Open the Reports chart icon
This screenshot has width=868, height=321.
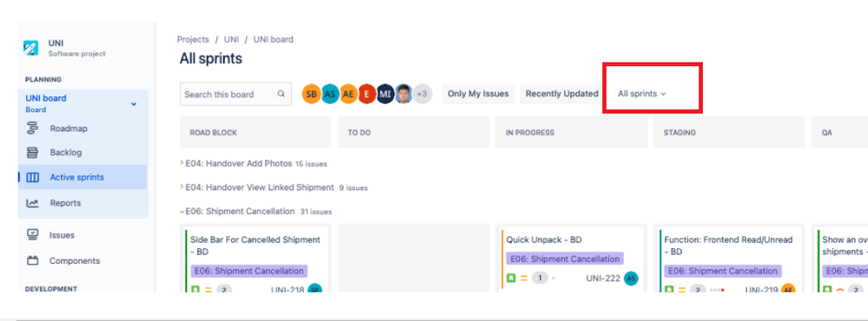point(33,203)
